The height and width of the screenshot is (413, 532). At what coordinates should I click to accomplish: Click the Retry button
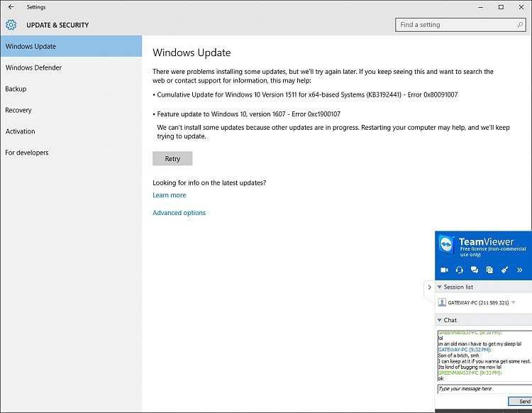[172, 158]
